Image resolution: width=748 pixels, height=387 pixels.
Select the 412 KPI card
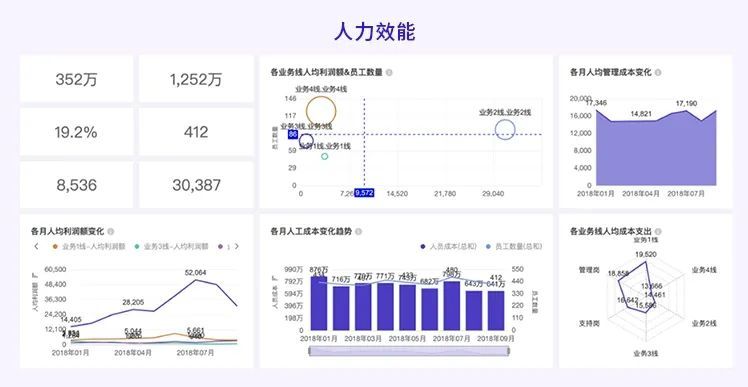pyautogui.click(x=196, y=132)
